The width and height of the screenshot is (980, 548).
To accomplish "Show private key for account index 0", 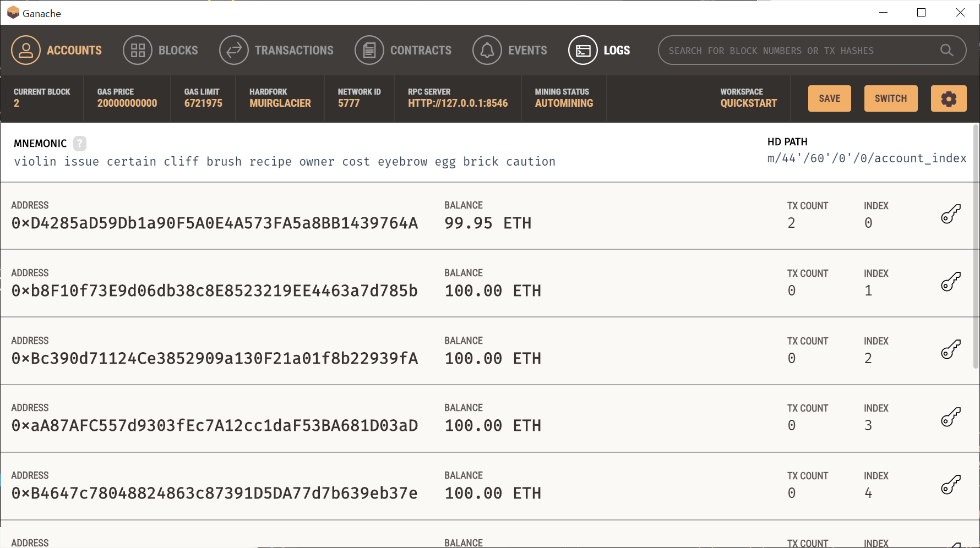I will click(951, 214).
